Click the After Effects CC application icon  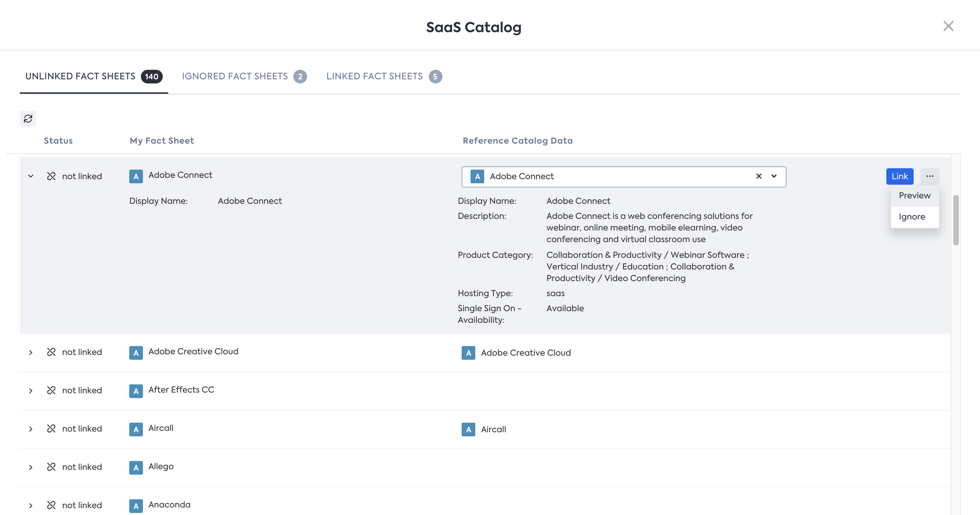coord(136,391)
